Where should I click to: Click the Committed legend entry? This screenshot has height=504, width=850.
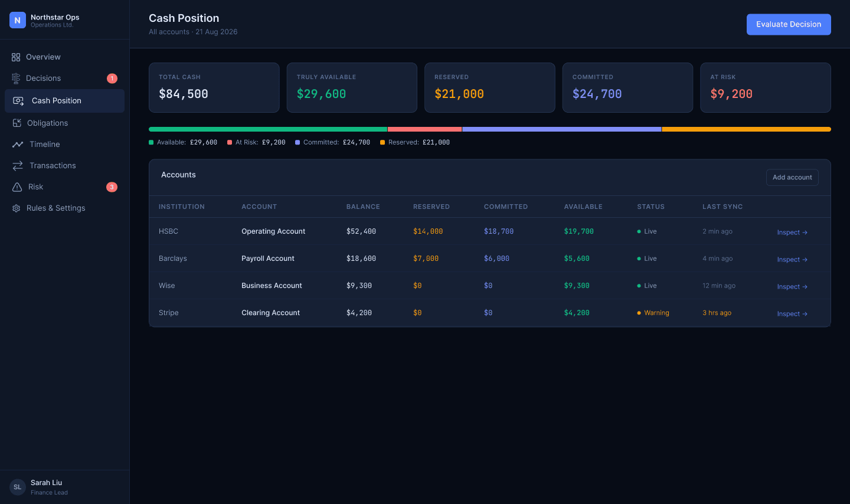pos(333,142)
